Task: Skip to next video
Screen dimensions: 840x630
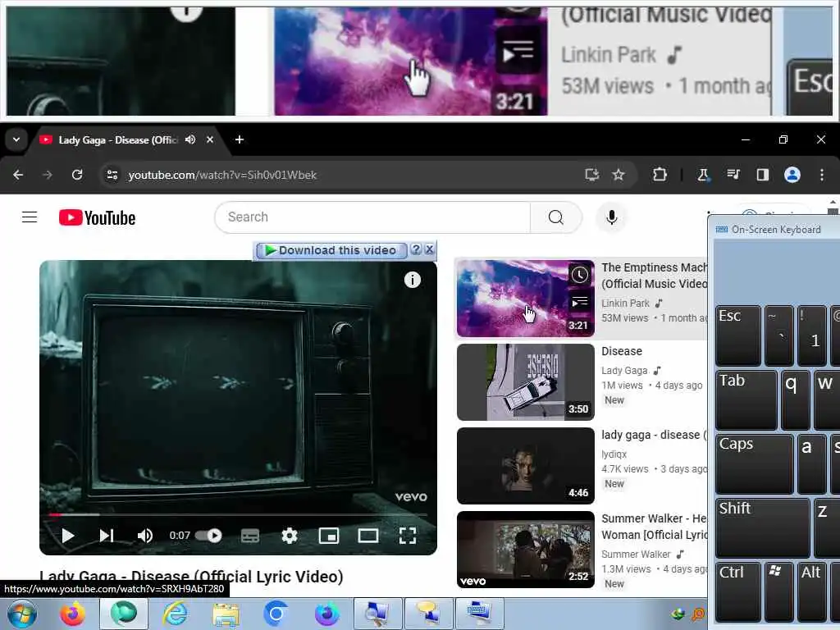Action: coord(107,535)
